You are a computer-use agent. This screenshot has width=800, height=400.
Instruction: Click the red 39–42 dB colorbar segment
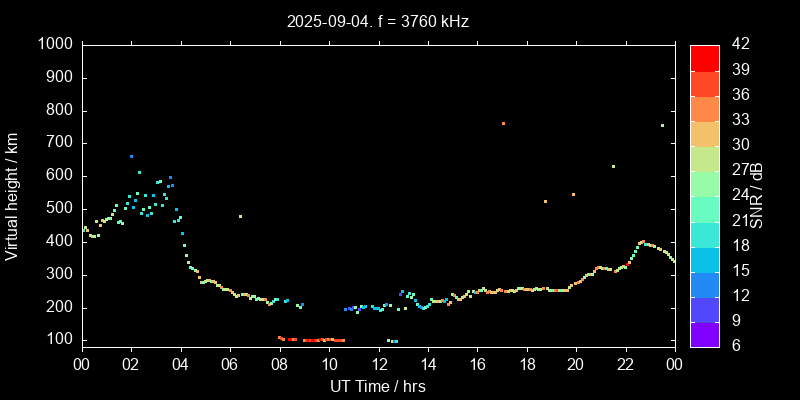pyautogui.click(x=705, y=58)
